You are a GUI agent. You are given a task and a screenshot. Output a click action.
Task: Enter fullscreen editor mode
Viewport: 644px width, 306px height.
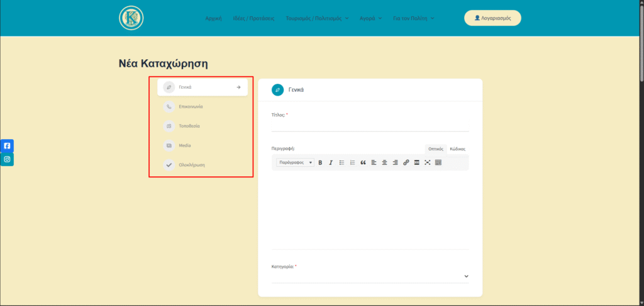[x=427, y=162]
